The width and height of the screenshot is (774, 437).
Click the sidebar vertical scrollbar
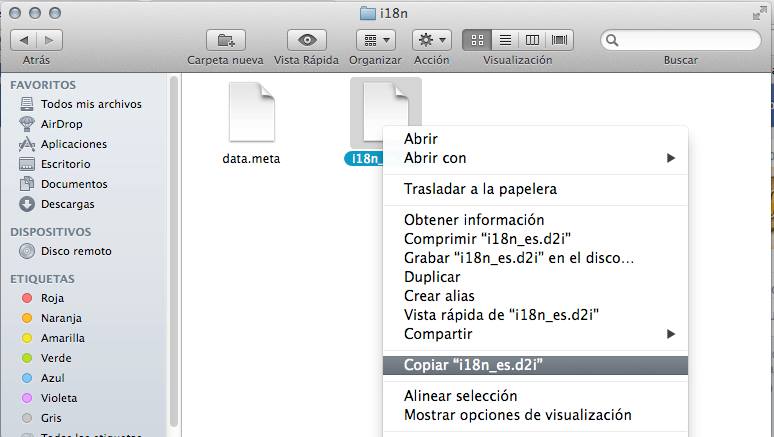(174, 251)
